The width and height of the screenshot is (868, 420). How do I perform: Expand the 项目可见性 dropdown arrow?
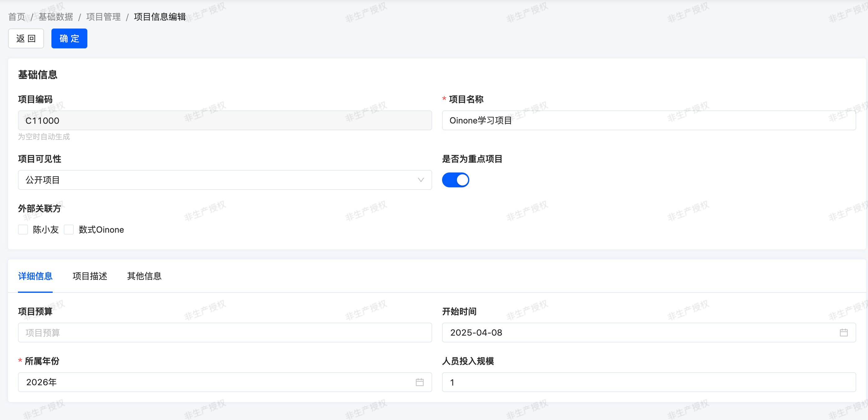tap(420, 180)
